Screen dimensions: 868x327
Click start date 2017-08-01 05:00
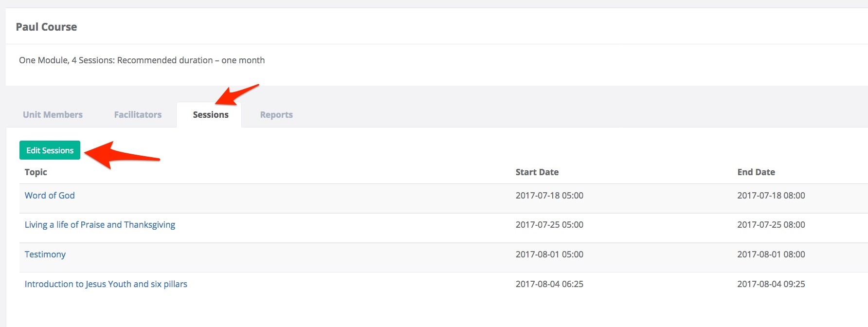pos(549,254)
